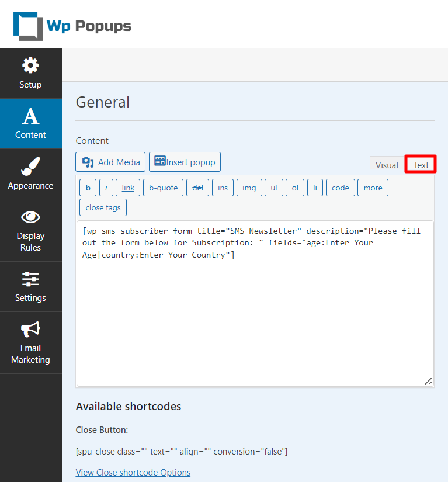
Task: Open the Appearance brush section
Action: click(x=31, y=174)
